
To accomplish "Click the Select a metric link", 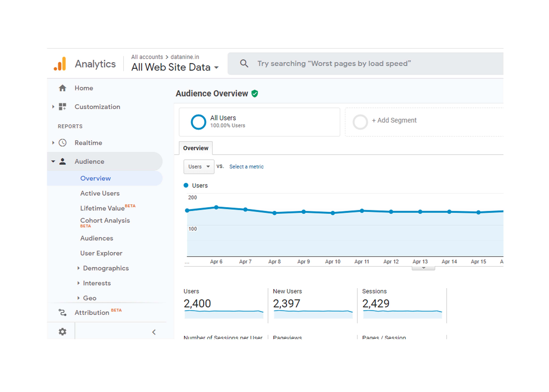I will [x=246, y=166].
